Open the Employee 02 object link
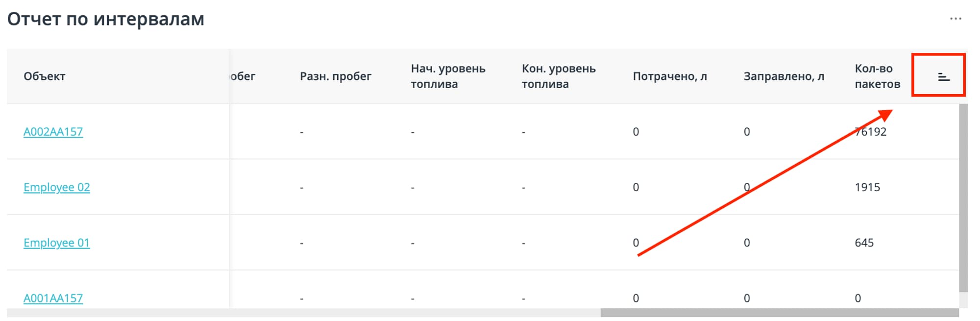This screenshot has width=980, height=321. (57, 187)
